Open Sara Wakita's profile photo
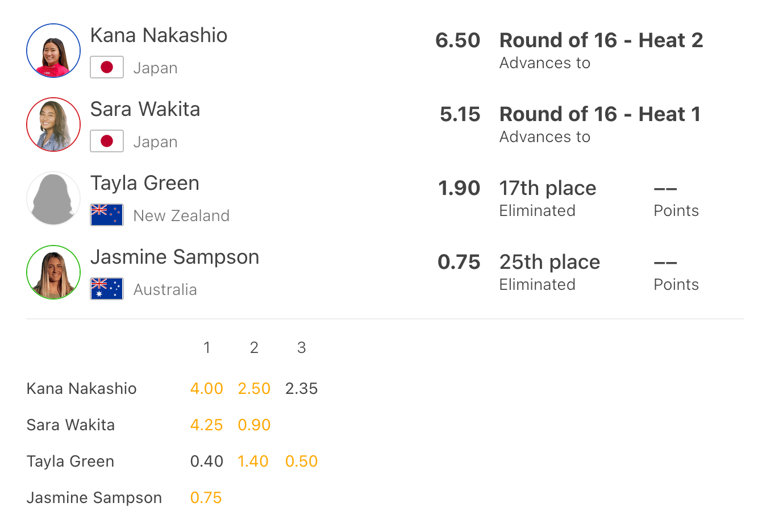Viewport: 758px width, 532px height. tap(53, 124)
